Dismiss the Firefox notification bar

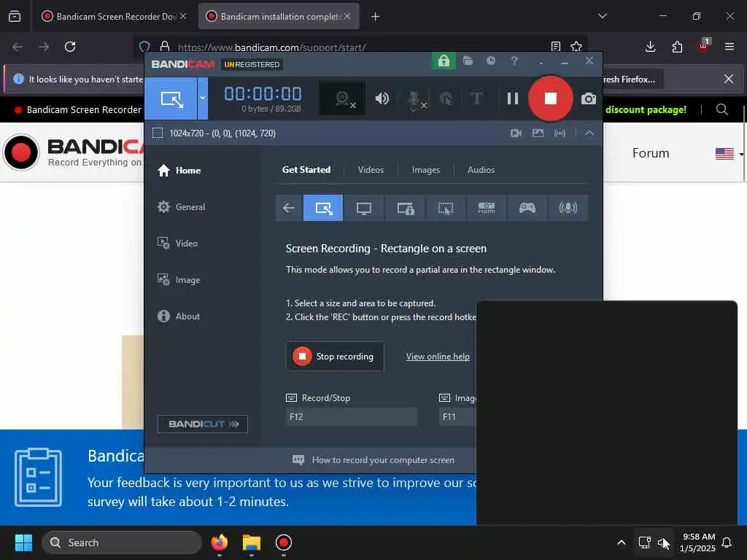[729, 79]
